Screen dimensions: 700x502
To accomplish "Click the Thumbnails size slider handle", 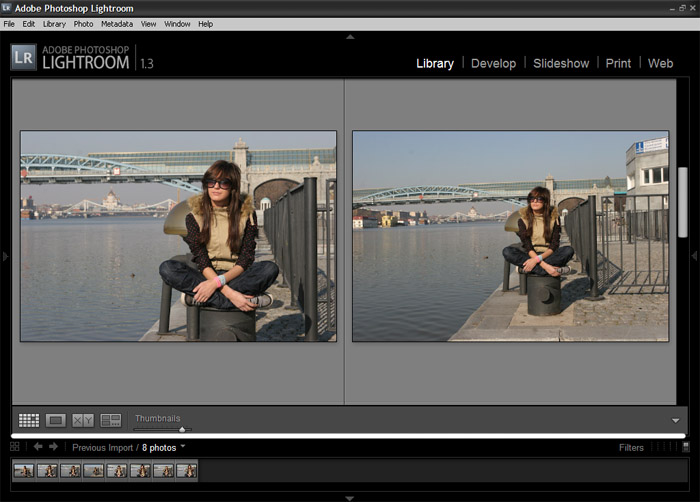I will pyautogui.click(x=182, y=429).
